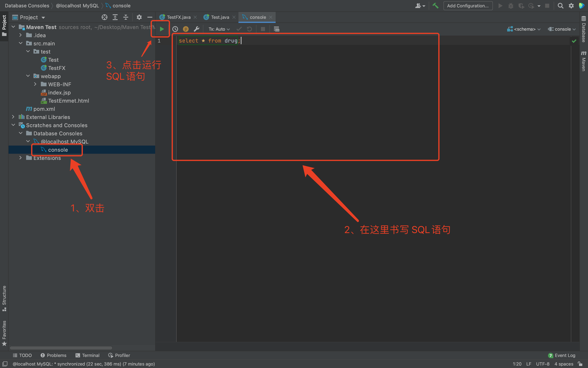Open the Event Log
Image resolution: width=588 pixels, height=368 pixels.
tap(562, 355)
